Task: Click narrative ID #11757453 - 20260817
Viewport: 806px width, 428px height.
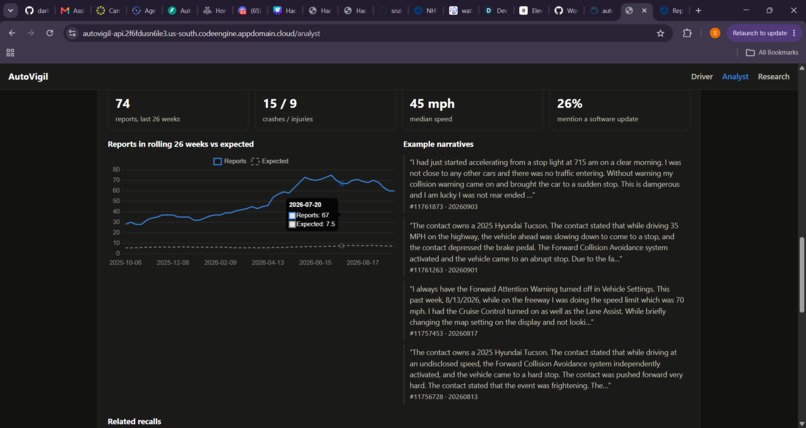Action: tap(444, 333)
